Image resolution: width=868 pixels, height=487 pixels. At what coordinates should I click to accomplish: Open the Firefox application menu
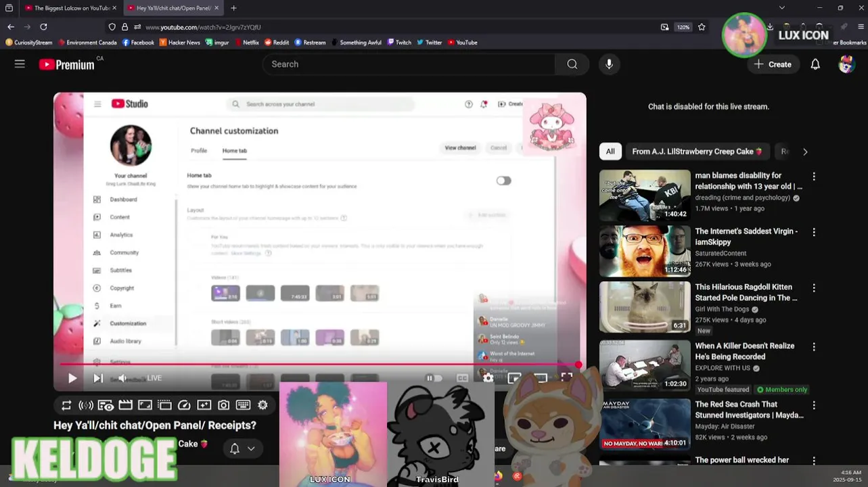(x=861, y=27)
